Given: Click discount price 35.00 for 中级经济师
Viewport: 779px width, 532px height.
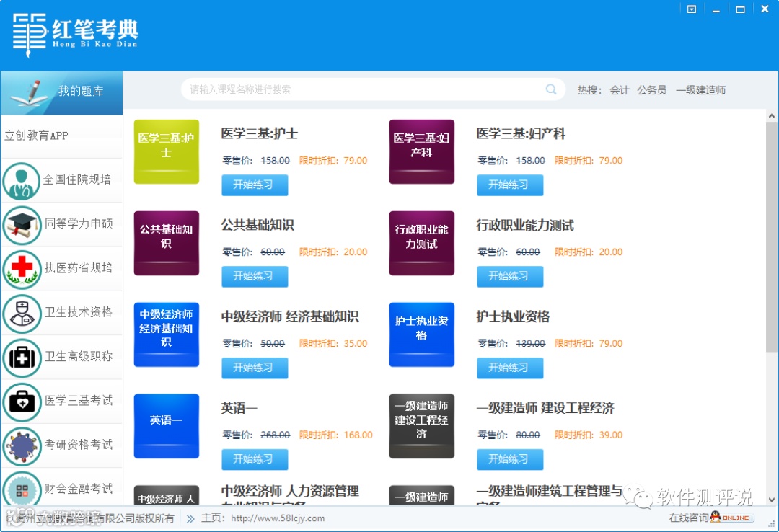Looking at the screenshot, I should [x=356, y=344].
